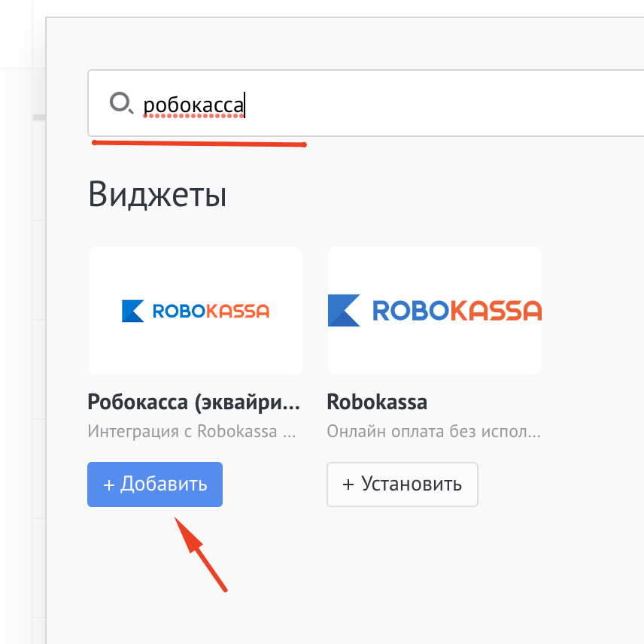The height and width of the screenshot is (644, 644).
Task: Click the "Виджеты" section heading
Action: [157, 195]
